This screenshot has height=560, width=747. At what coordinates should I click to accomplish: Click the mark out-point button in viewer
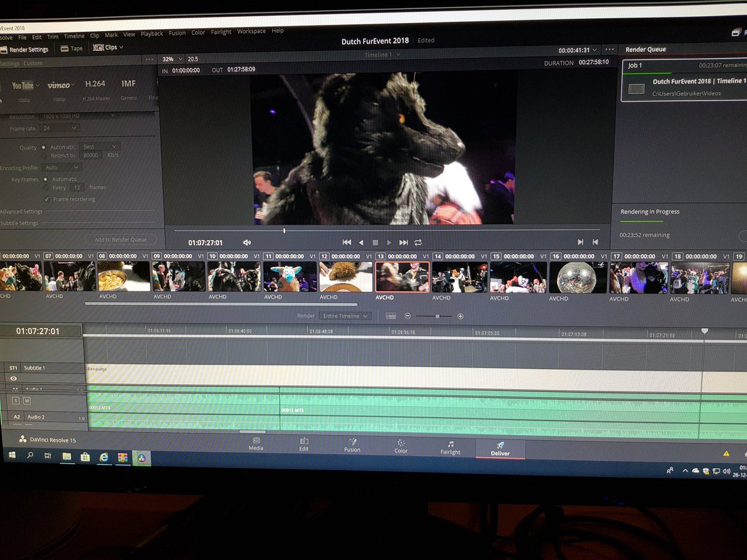pyautogui.click(x=595, y=242)
